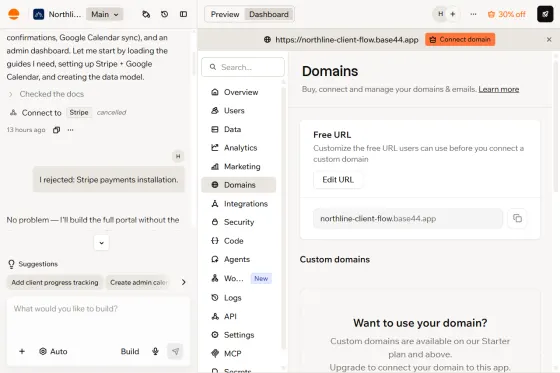Open the Northli... app name icon
The height and width of the screenshot is (373, 560).
[39, 14]
